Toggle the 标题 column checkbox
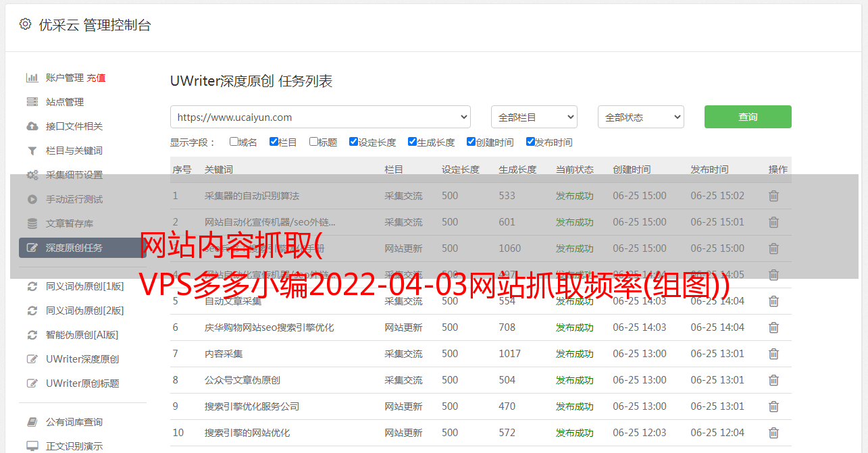 [x=313, y=142]
